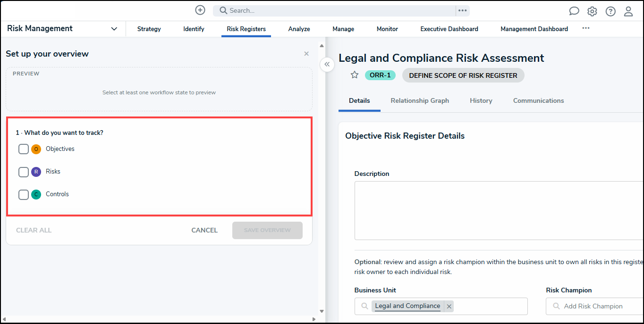Click the purple Risks badge icon

pos(36,172)
